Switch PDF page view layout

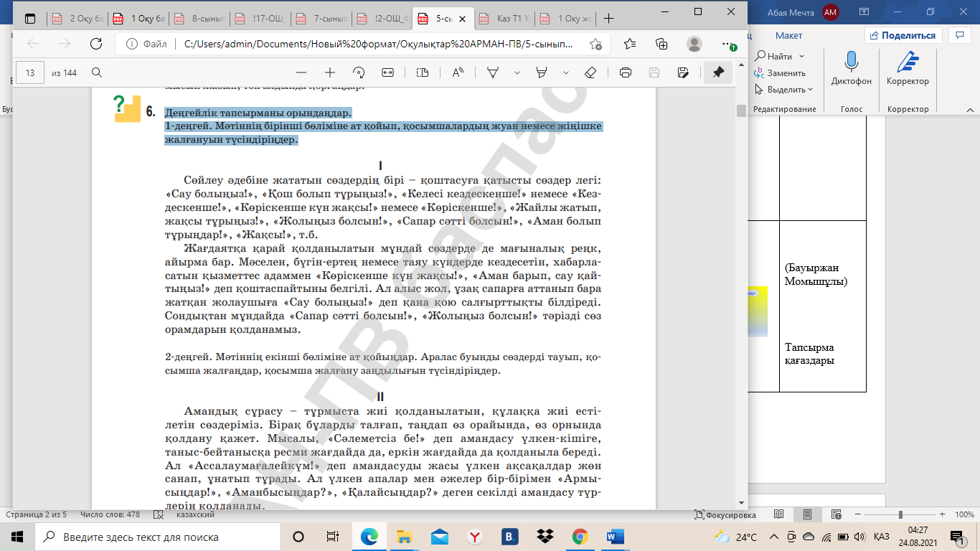(x=423, y=72)
